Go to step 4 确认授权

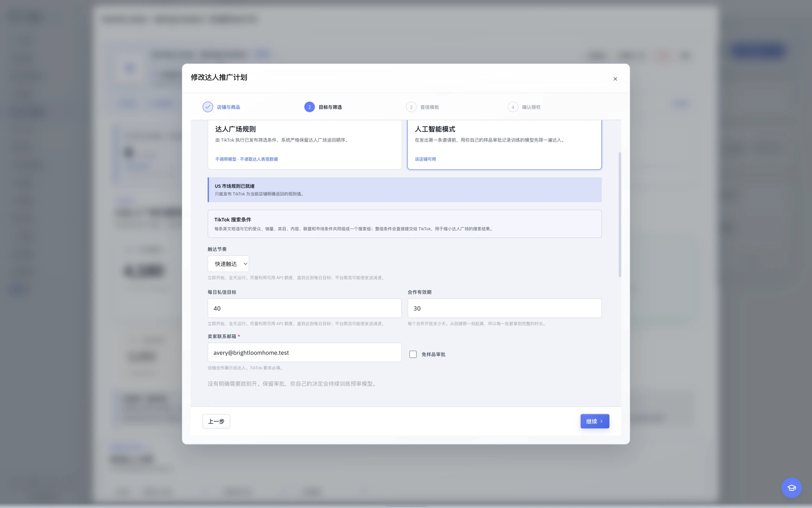[524, 107]
